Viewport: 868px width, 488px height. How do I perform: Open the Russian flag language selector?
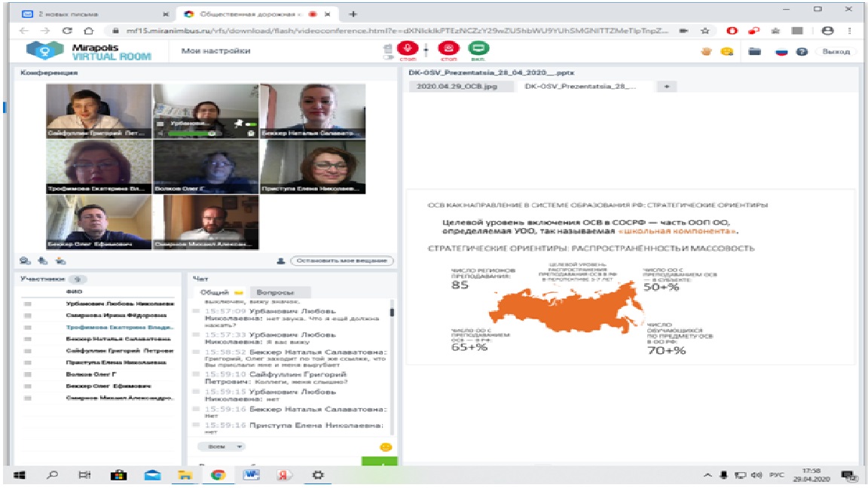pos(780,52)
